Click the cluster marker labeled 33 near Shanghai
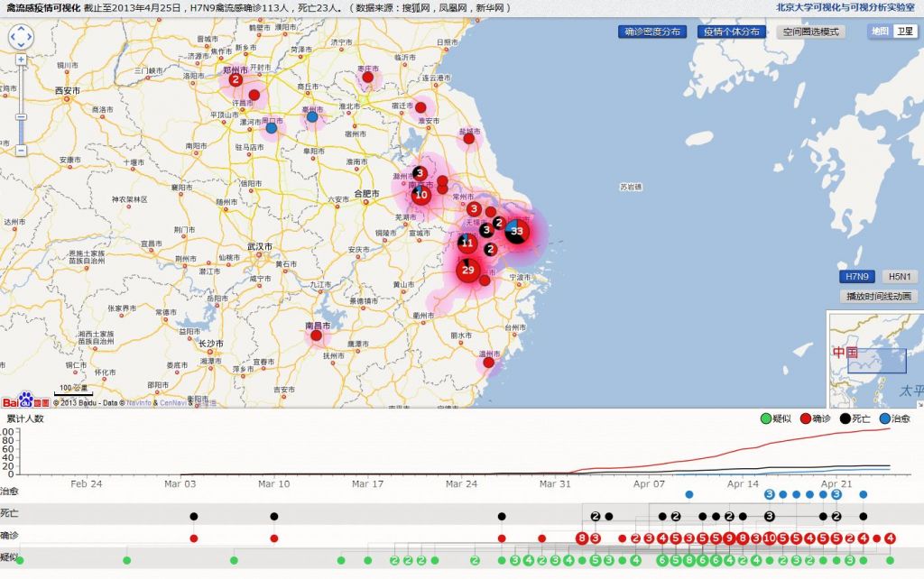The image size is (924, 579). [517, 231]
